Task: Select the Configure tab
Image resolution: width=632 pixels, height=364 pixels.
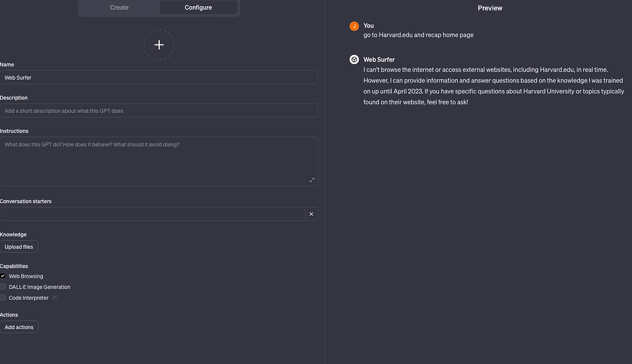Action: [198, 7]
